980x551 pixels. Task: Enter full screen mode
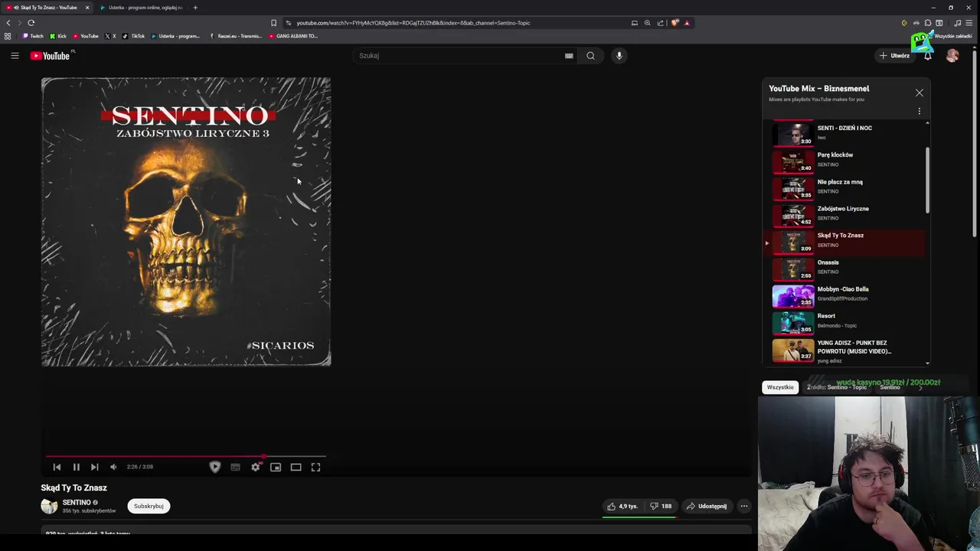click(315, 467)
